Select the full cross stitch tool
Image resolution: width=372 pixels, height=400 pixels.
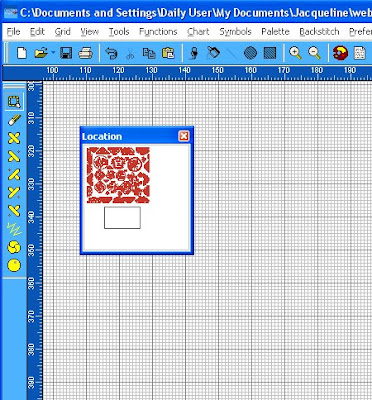[x=14, y=138]
